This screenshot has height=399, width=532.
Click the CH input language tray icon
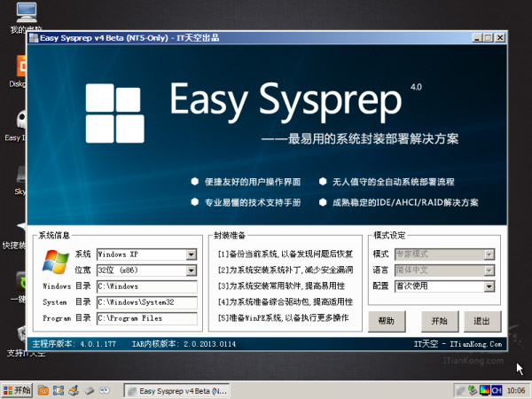497,390
